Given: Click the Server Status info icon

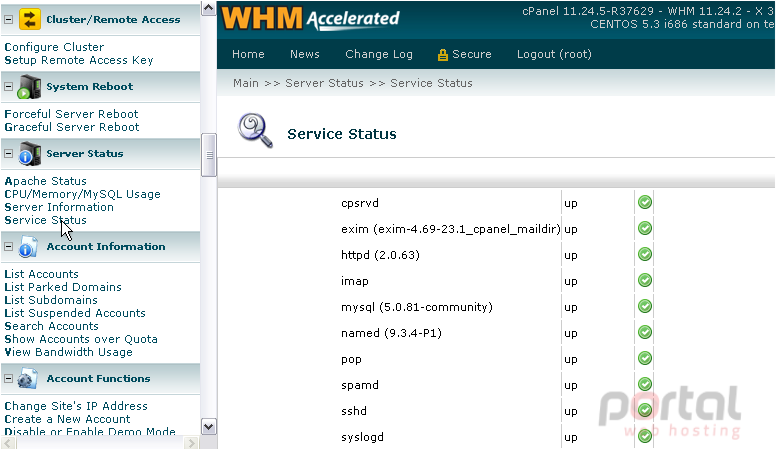Looking at the screenshot, I should click(x=29, y=153).
